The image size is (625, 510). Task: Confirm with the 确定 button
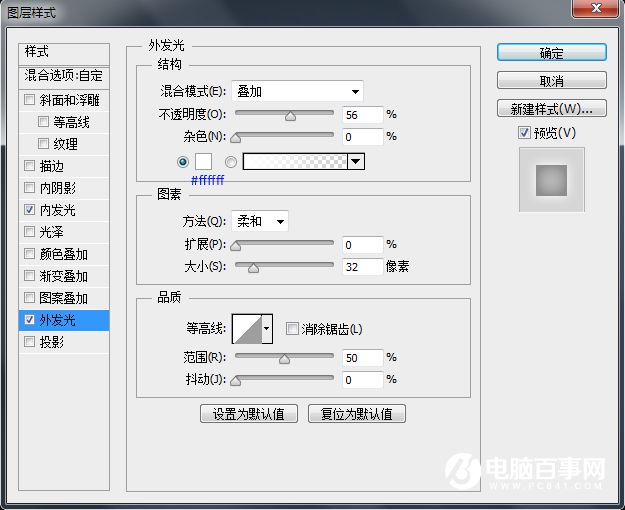click(552, 52)
